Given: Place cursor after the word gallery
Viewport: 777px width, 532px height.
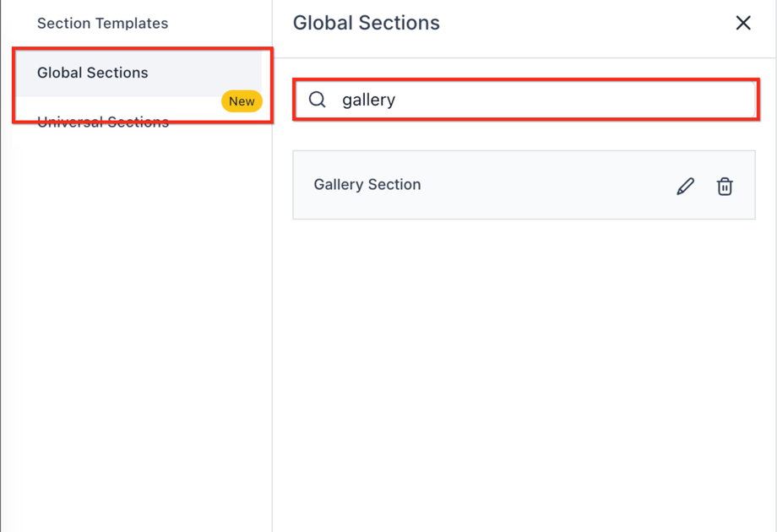Looking at the screenshot, I should click(397, 100).
